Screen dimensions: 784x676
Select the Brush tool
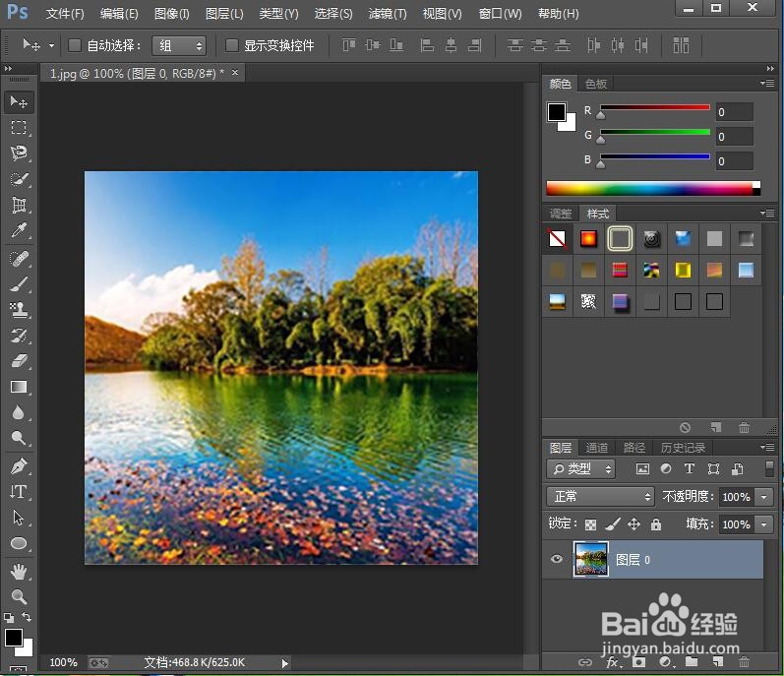19,284
